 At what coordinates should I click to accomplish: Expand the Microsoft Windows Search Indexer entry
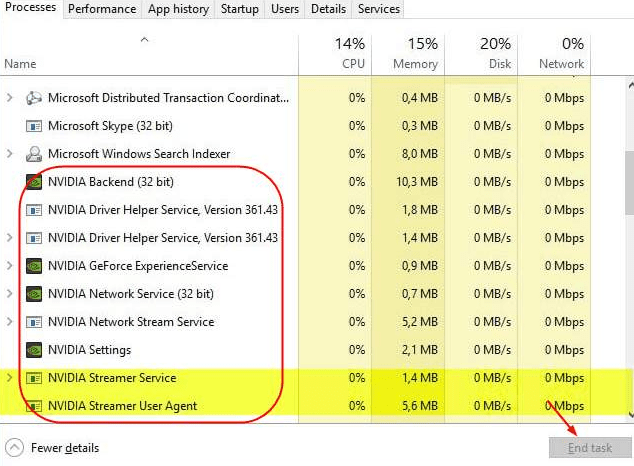9,154
